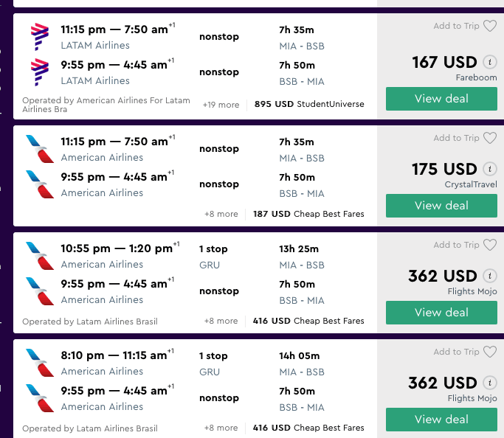
Task: Click the American Airlines logo on the 10:55 pm flight
Action: point(39,256)
